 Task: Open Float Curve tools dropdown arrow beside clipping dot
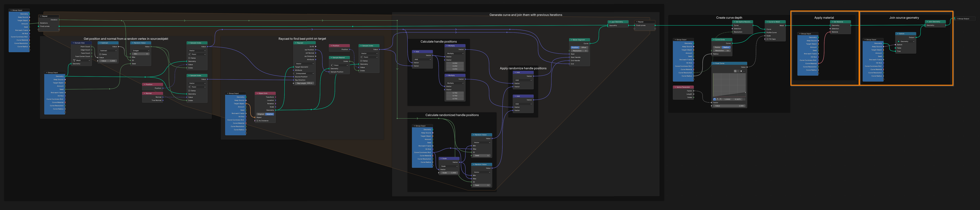point(744,71)
